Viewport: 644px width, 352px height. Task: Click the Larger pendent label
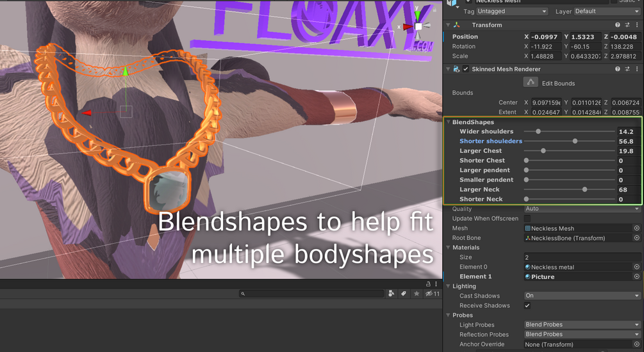[484, 170]
